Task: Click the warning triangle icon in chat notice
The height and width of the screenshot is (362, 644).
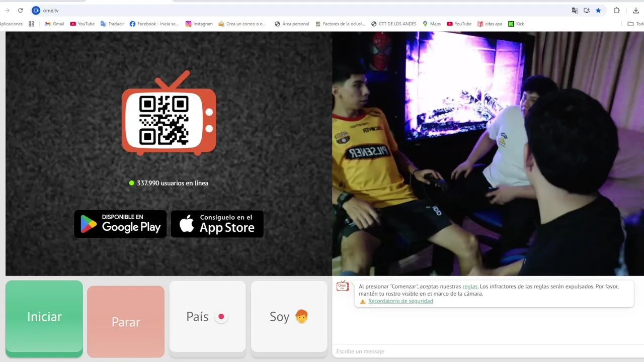Action: [x=363, y=302]
